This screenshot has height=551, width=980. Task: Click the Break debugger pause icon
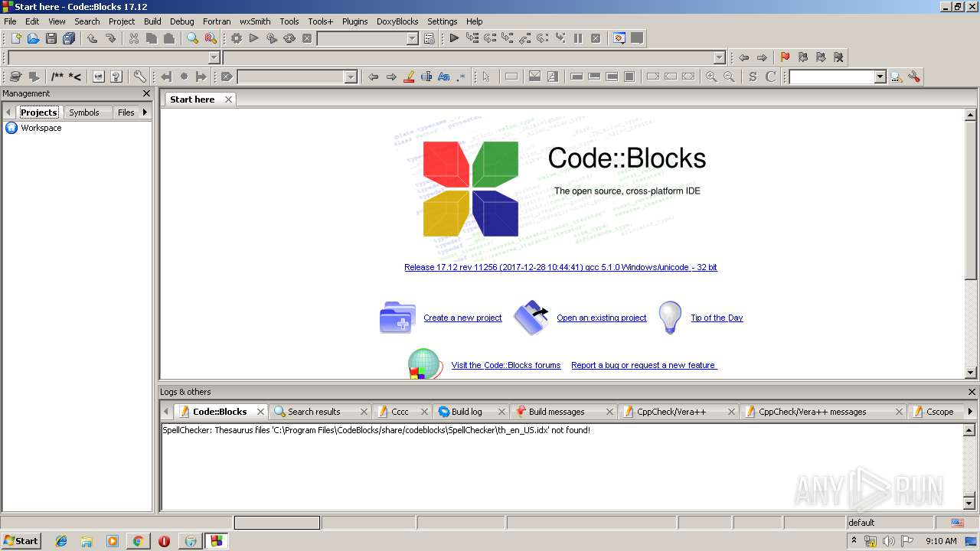578,38
